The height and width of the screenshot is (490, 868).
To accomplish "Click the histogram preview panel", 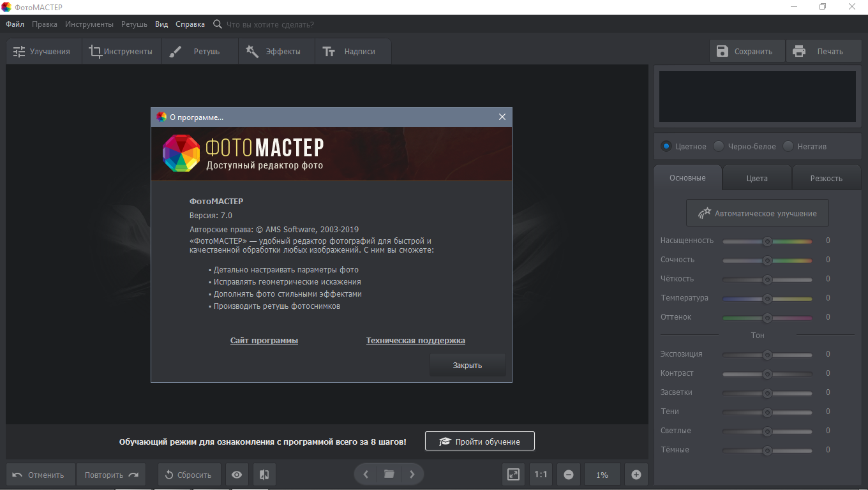I will pyautogui.click(x=758, y=96).
